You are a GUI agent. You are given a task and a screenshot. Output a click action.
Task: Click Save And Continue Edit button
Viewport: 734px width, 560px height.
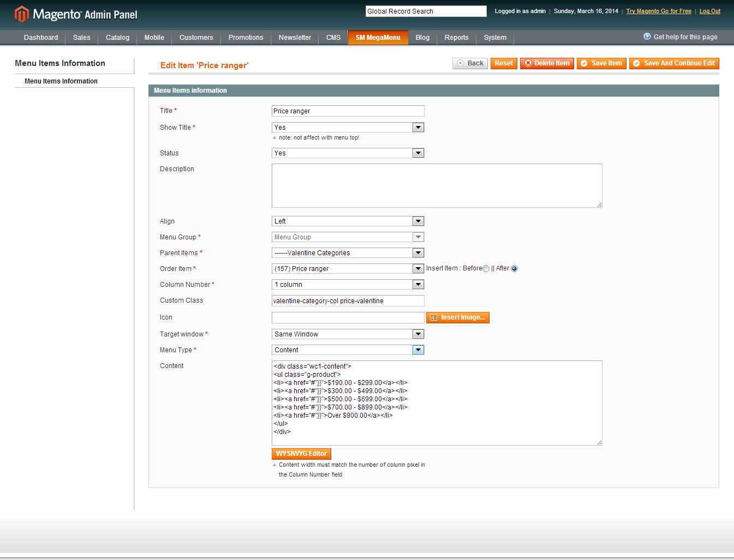[x=674, y=63]
